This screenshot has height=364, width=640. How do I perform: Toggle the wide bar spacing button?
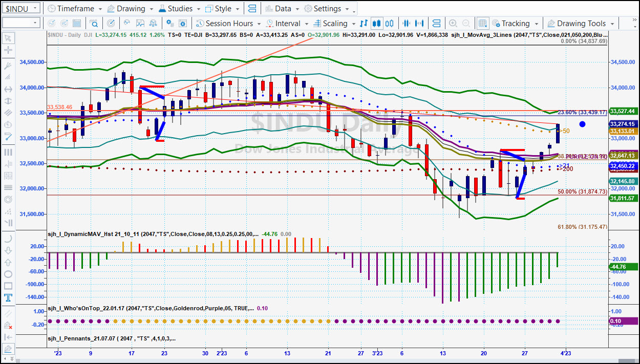click(x=420, y=23)
